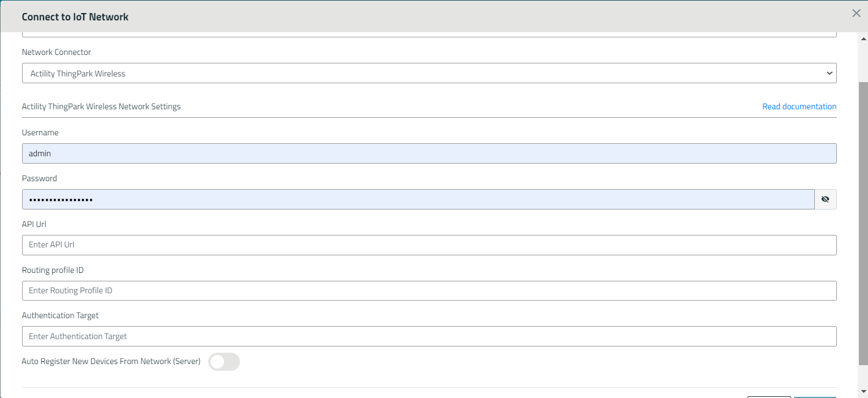Viewport: 868px width, 398px height.
Task: Click the Authentication Target input box
Action: (429, 336)
